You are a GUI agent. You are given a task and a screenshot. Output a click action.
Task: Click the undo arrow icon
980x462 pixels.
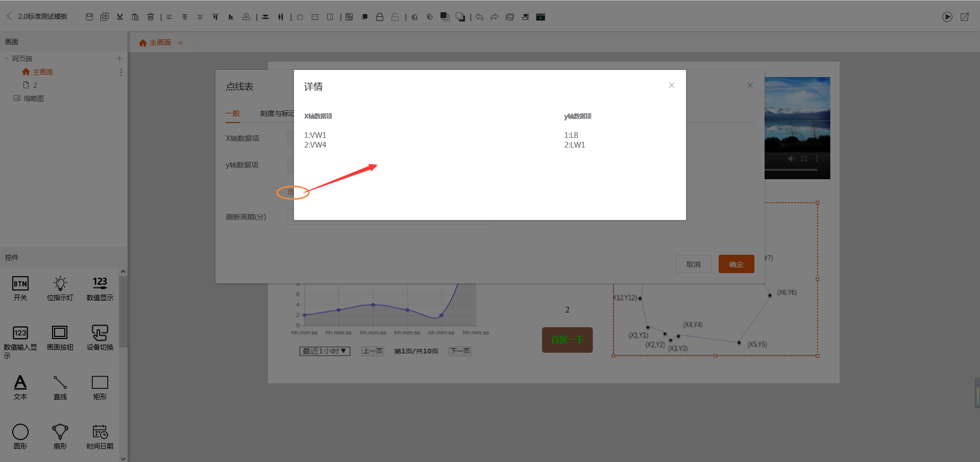click(x=479, y=17)
